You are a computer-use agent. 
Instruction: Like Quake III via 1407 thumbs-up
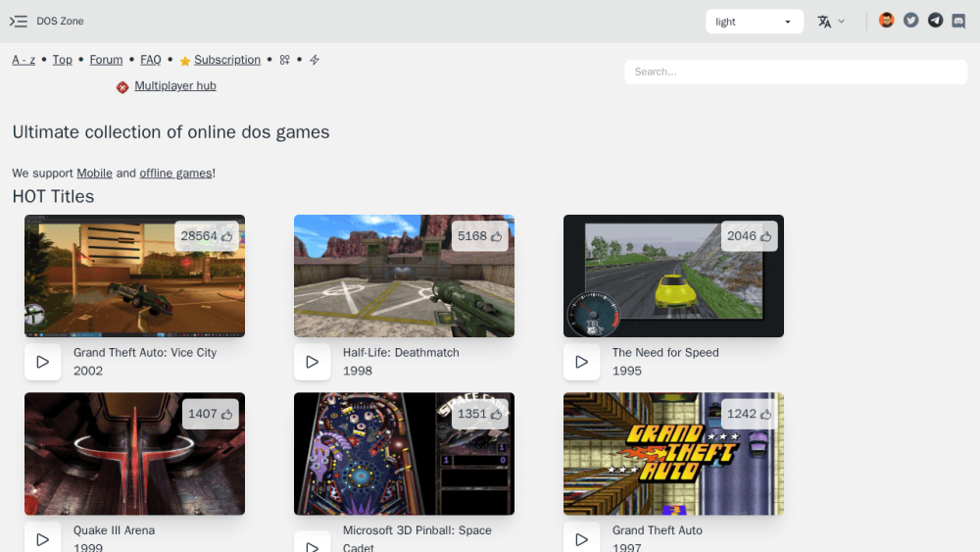pos(227,414)
